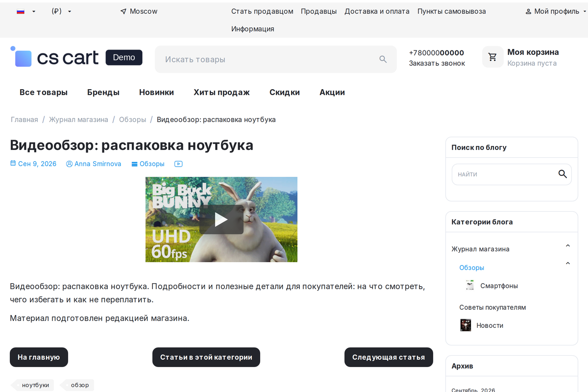Click the Поиск по блогу panel heading
Viewport: 588px width, 392px height.
click(479, 147)
